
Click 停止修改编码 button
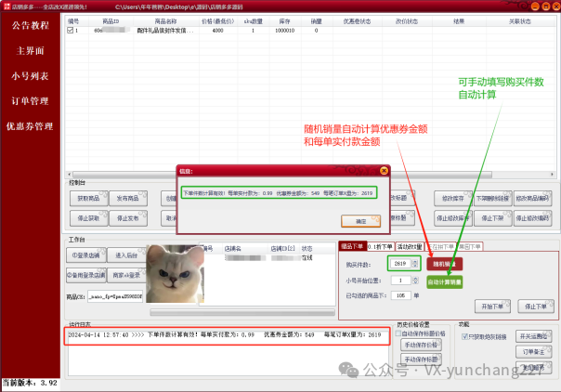[532, 218]
